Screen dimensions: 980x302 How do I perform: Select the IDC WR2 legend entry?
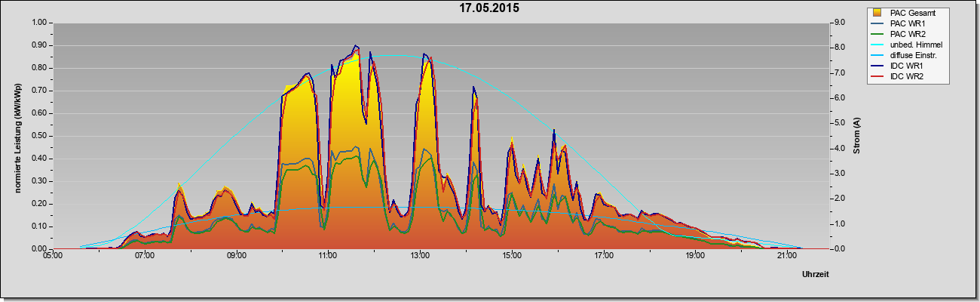[908, 76]
